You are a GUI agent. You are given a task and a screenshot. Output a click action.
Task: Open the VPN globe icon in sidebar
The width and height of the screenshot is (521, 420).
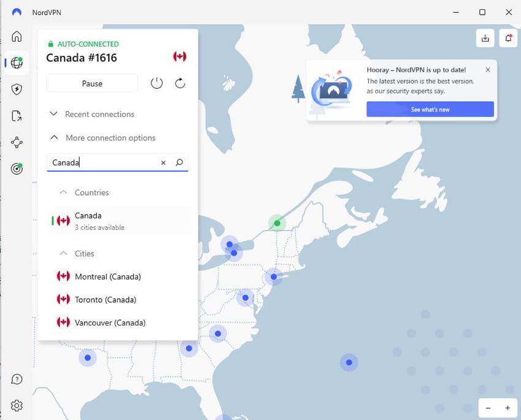click(17, 63)
